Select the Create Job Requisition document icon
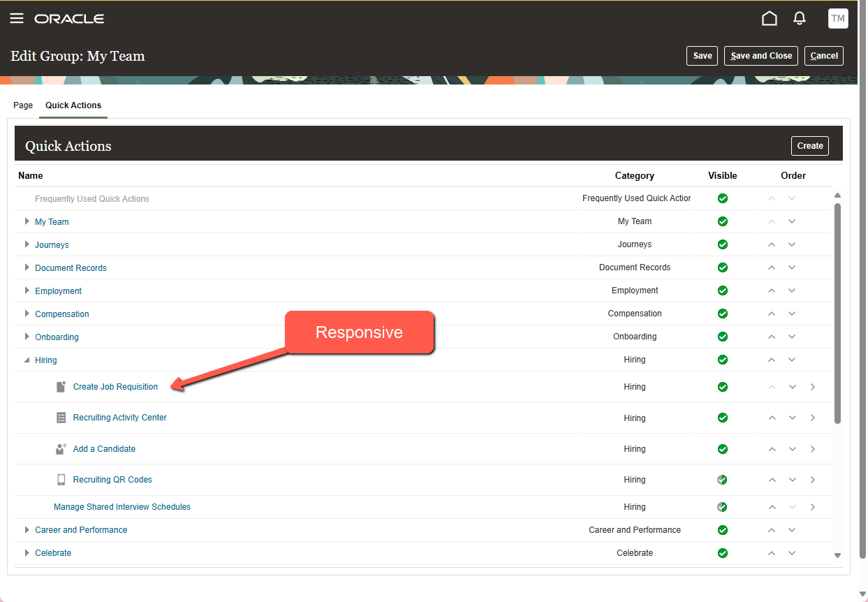This screenshot has width=868, height=602. coord(61,386)
